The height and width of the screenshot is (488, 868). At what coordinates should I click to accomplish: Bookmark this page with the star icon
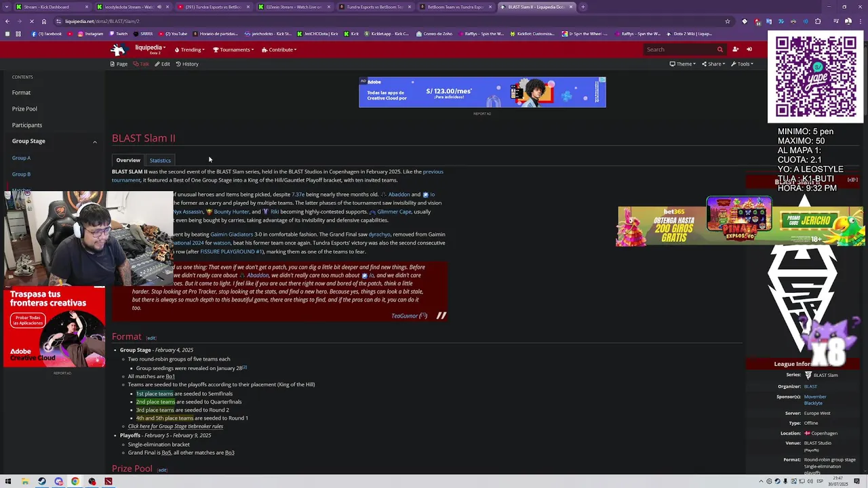click(x=728, y=21)
